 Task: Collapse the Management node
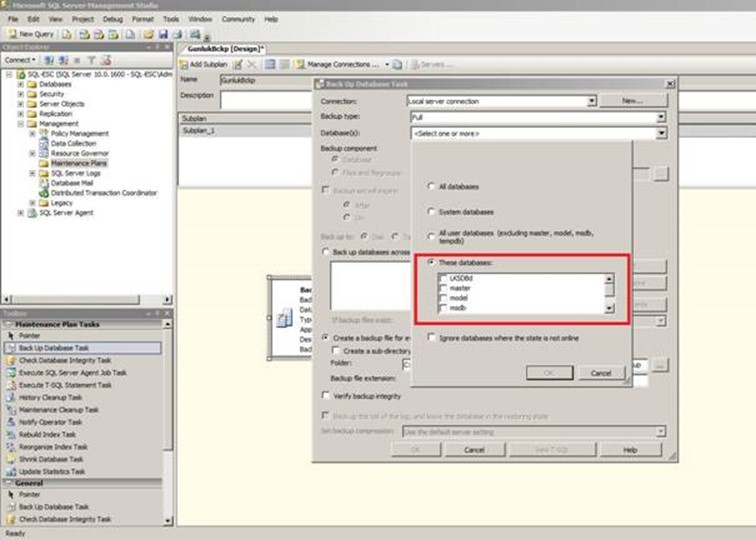click(x=21, y=123)
